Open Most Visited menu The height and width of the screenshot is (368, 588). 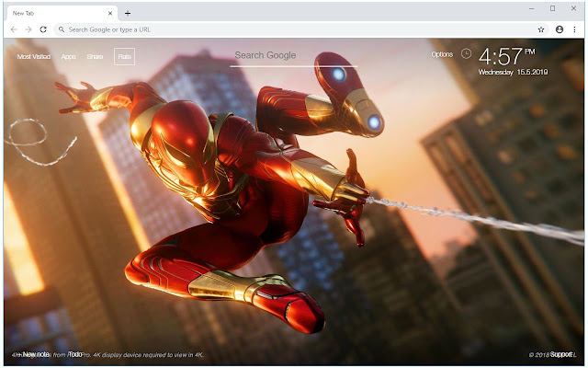[x=34, y=57]
